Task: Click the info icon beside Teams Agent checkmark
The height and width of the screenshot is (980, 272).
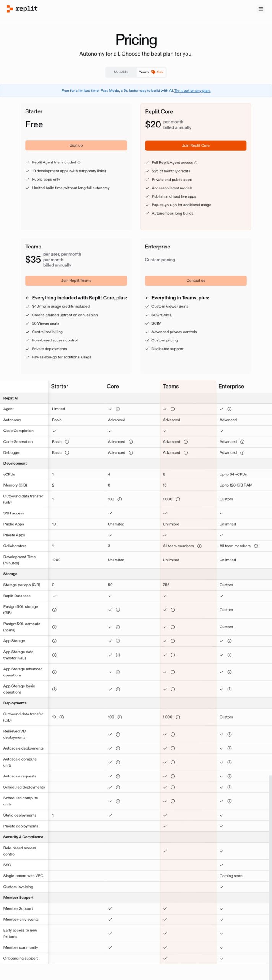Action: [x=173, y=409]
